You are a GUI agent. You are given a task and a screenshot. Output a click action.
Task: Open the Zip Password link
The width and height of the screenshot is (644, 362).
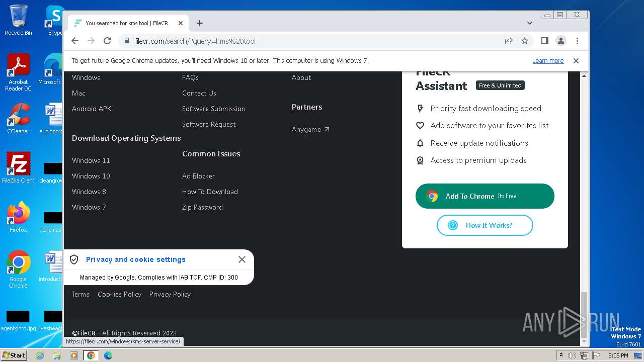(x=202, y=207)
